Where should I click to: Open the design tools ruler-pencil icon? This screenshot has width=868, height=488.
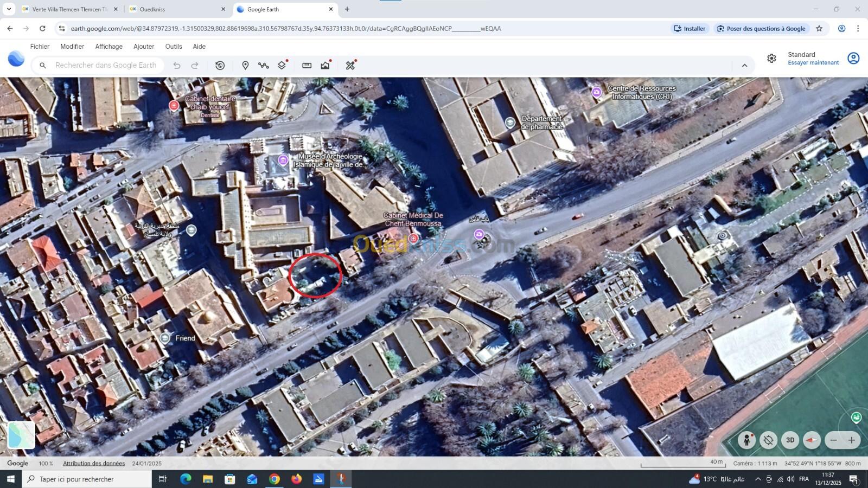click(x=350, y=66)
